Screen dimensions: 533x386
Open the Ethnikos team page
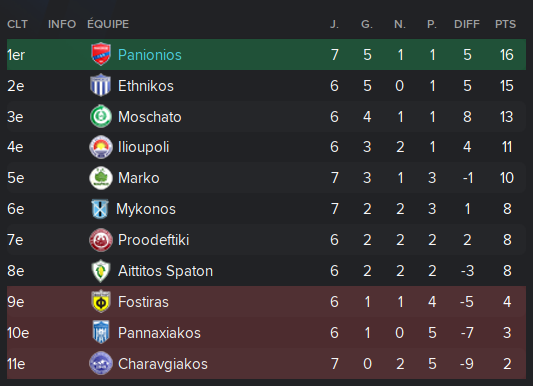coord(146,86)
